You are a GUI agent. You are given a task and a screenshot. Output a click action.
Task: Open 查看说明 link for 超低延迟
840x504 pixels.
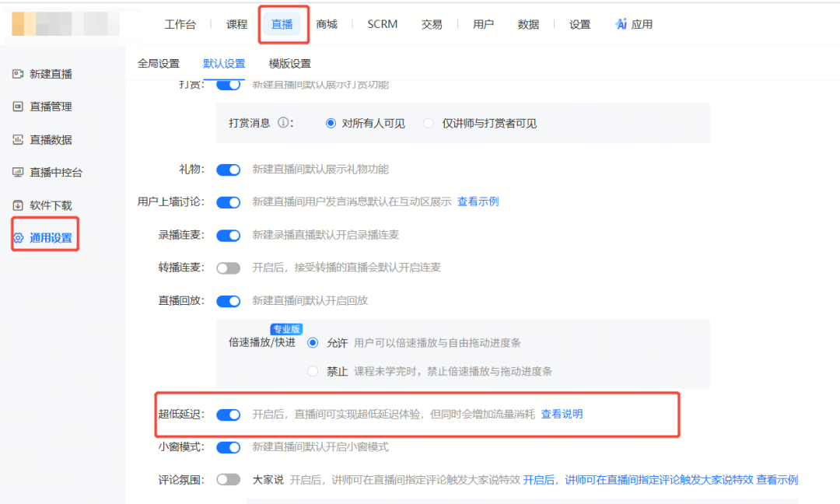[562, 414]
